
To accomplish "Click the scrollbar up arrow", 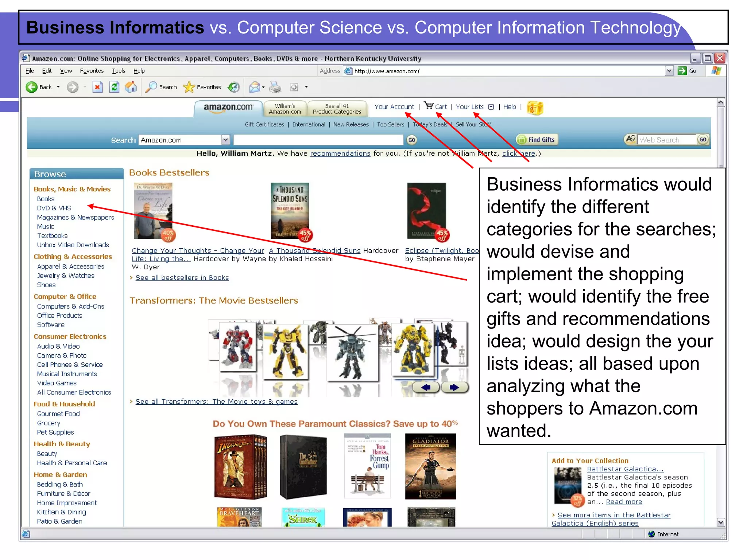I will 721,102.
